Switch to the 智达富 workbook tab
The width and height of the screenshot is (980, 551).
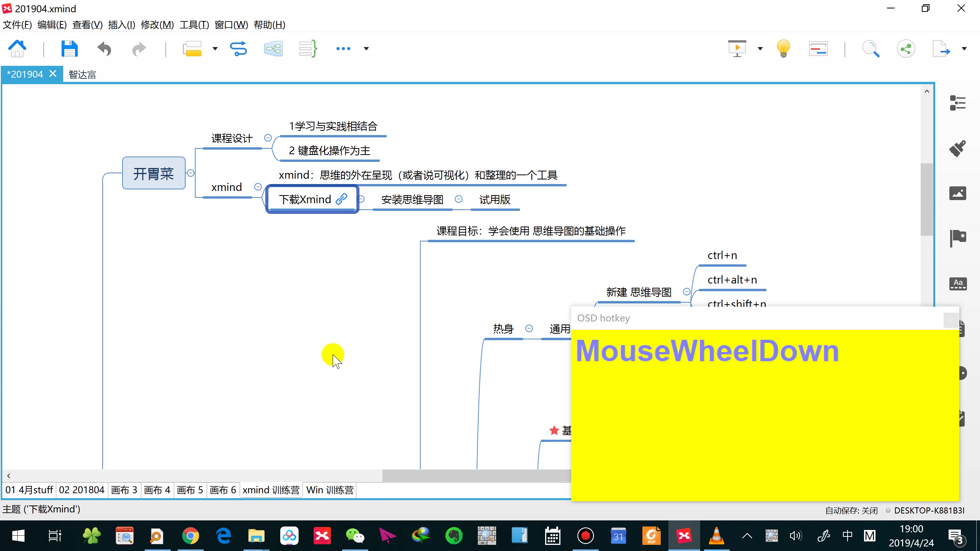(82, 74)
